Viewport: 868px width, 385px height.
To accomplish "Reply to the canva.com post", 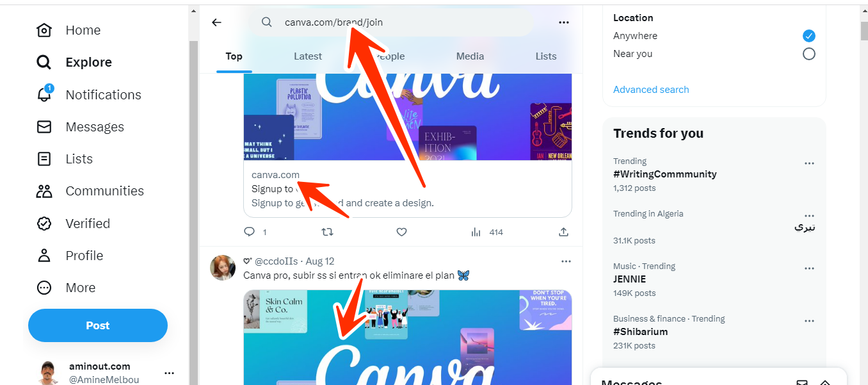I will tap(250, 232).
